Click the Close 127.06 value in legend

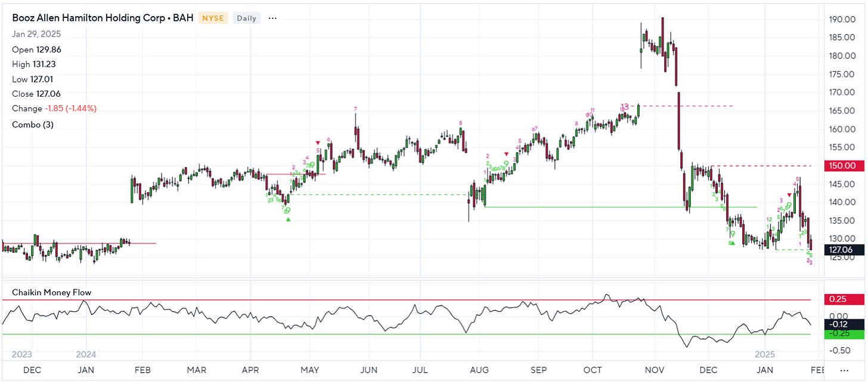[x=36, y=94]
